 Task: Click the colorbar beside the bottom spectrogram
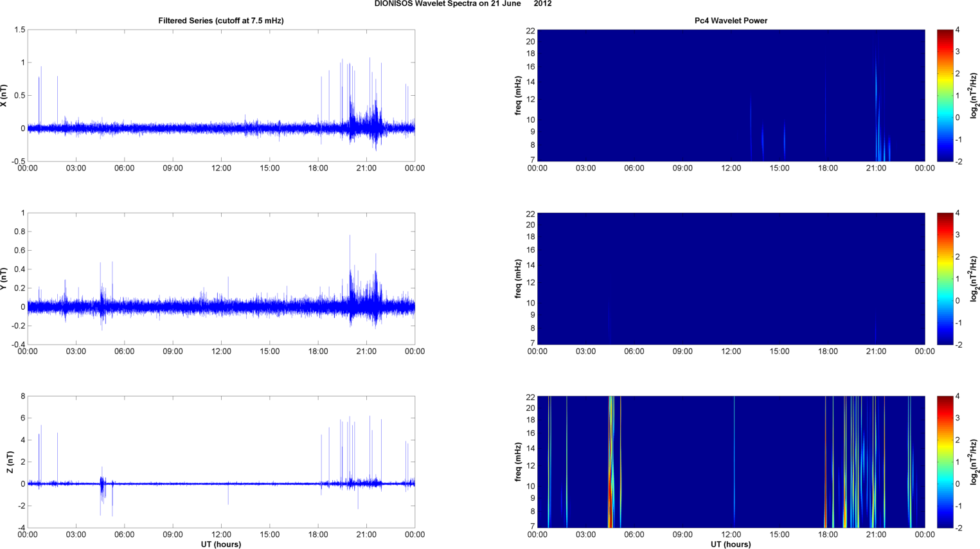tap(945, 462)
